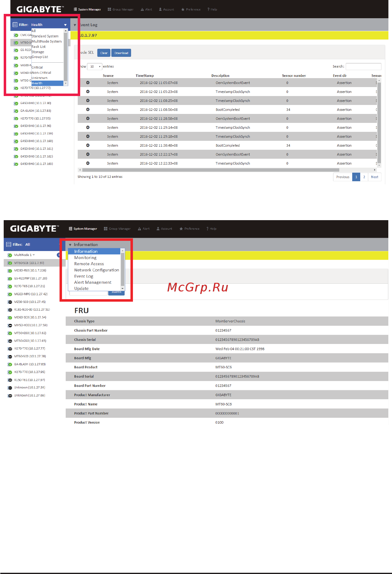The image size is (392, 574).
Task: Select 'Monitoring' from the Information list
Action: coord(85,258)
